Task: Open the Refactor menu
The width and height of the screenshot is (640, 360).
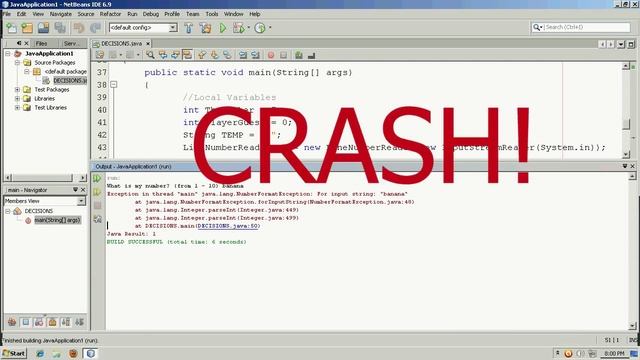Action: click(x=110, y=14)
